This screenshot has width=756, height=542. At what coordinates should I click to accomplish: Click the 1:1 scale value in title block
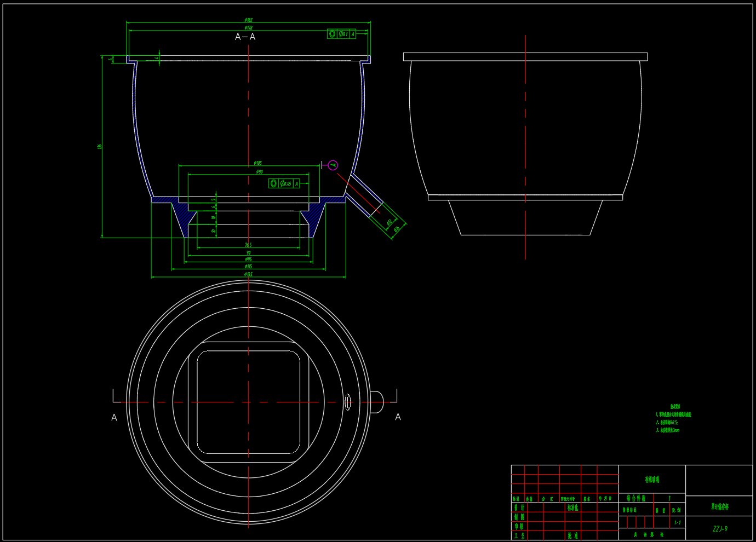pyautogui.click(x=678, y=523)
